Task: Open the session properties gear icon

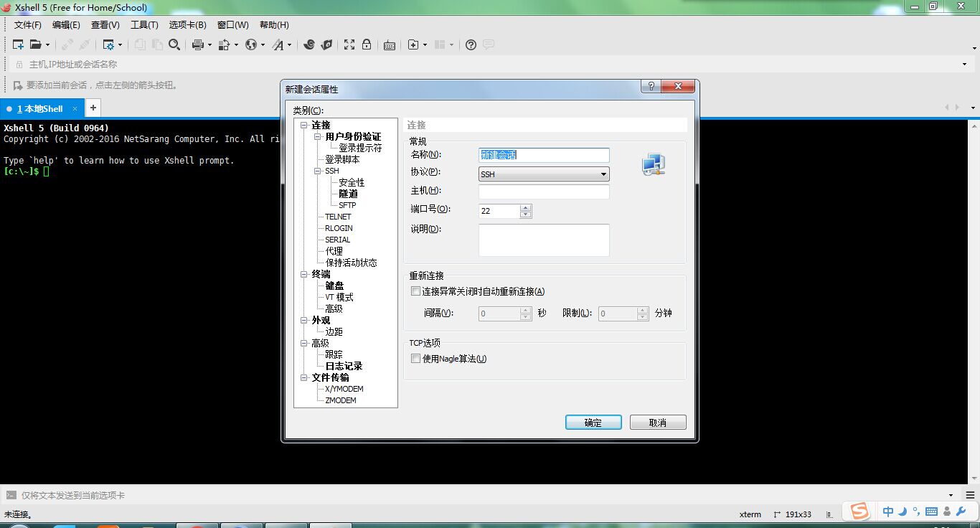Action: coord(108,44)
